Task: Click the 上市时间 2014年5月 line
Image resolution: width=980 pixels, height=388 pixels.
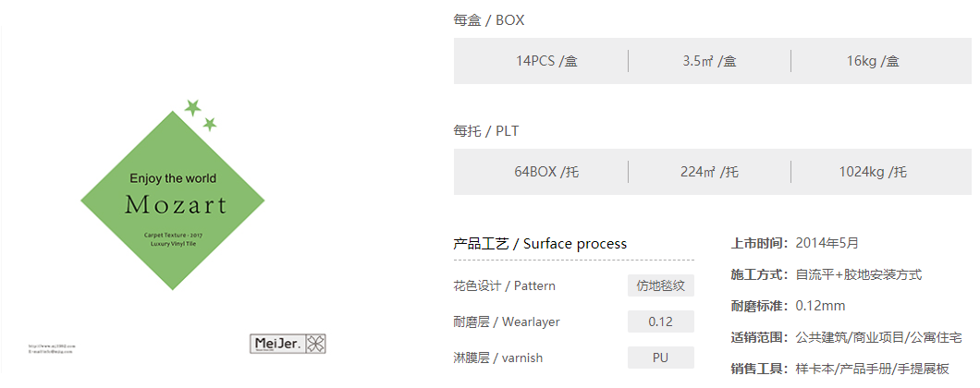Action: (795, 243)
